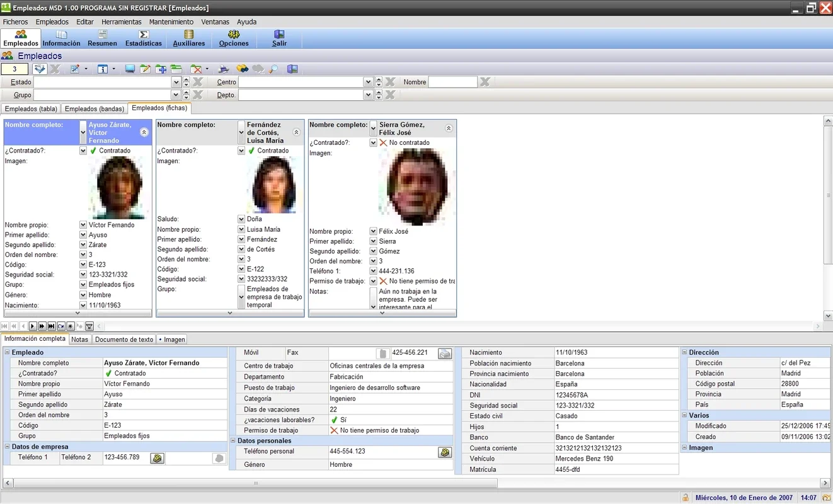Collapse the Ayuso Zárate card header chevron
The height and width of the screenshot is (504, 833).
pos(144,132)
